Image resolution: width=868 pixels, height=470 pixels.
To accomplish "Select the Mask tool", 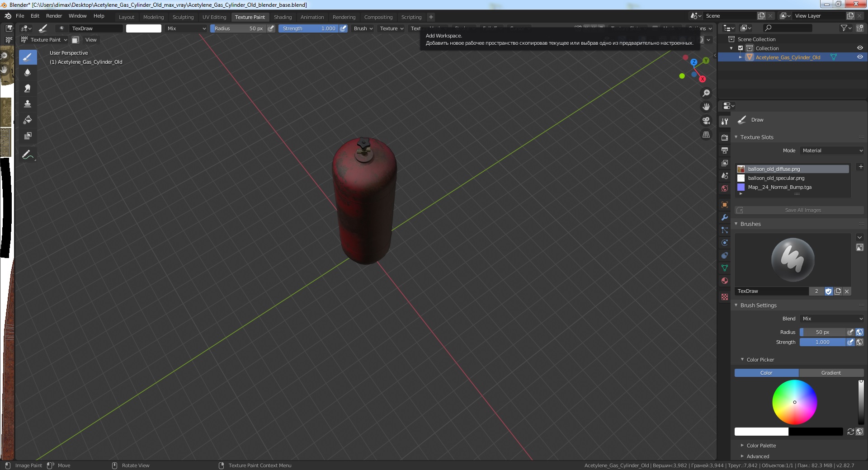I will [28, 136].
